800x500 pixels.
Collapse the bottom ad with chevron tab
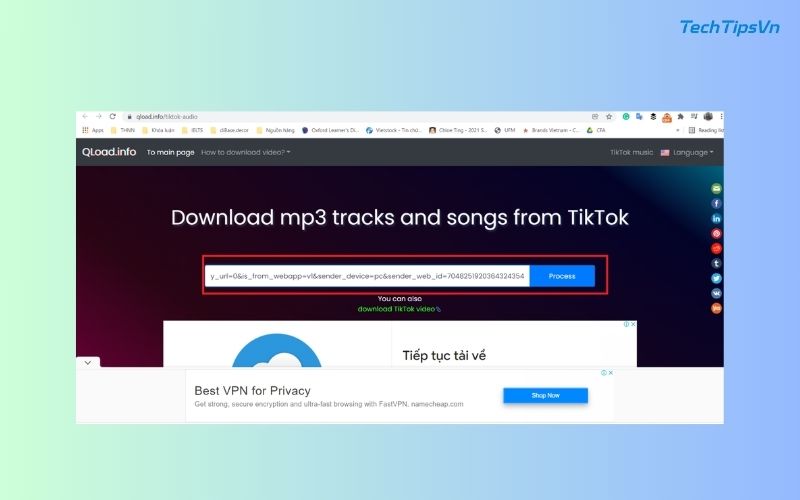pos(88,362)
